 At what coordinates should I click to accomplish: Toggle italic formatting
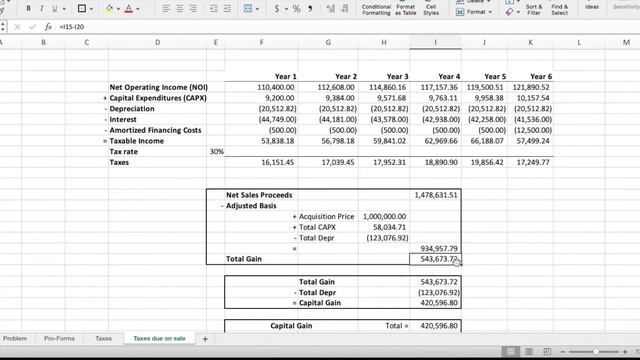(x=41, y=9)
